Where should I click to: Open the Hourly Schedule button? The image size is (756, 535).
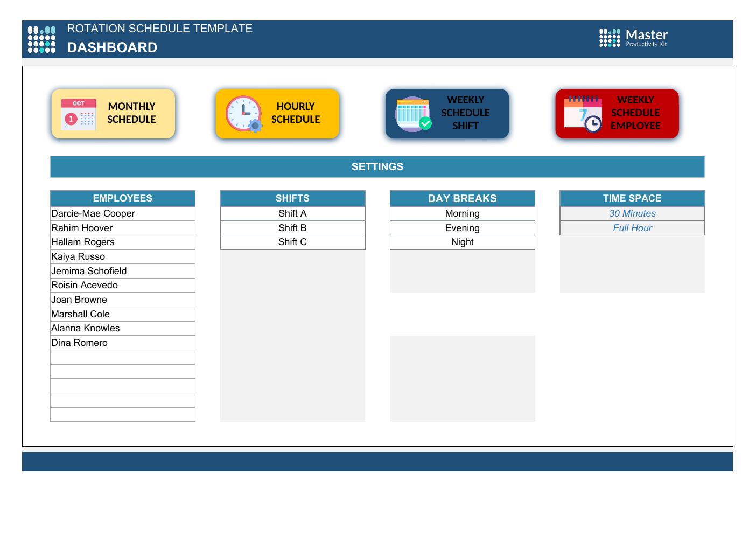click(x=277, y=114)
